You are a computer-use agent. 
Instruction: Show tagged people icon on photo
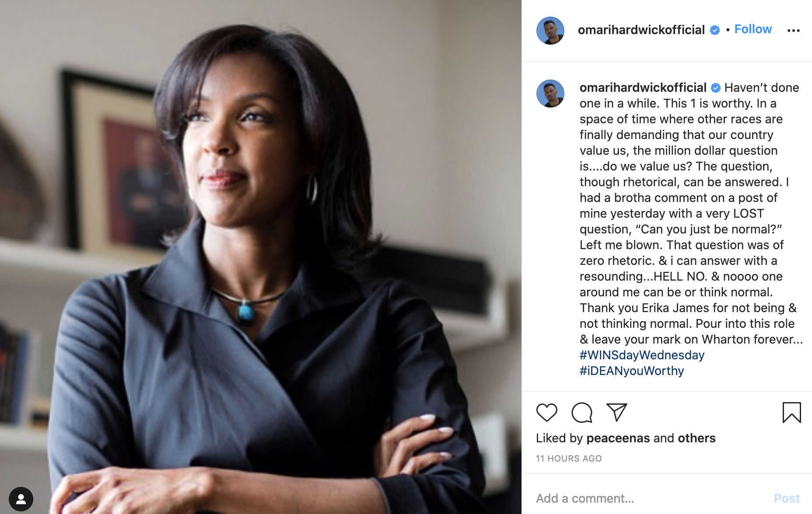click(21, 499)
